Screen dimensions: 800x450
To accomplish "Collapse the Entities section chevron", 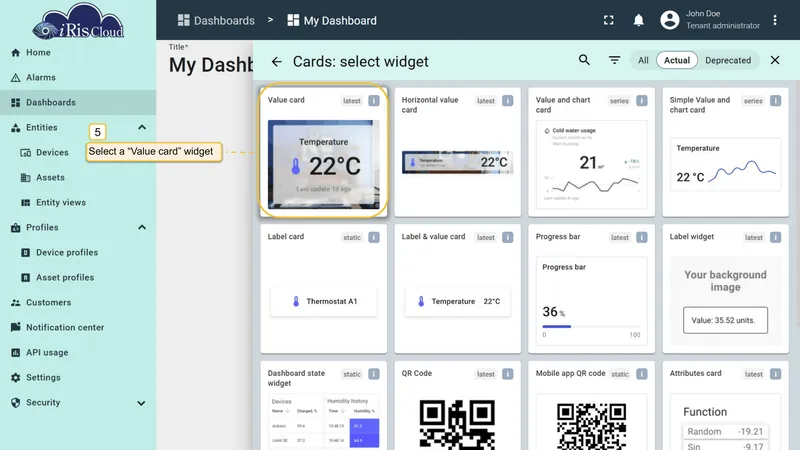I will [x=142, y=127].
